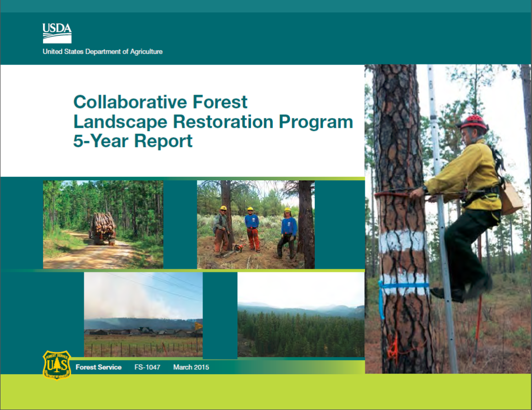The height and width of the screenshot is (410, 532).
Task: Select 'United States Department of Agriculture' text
Action: [102, 51]
